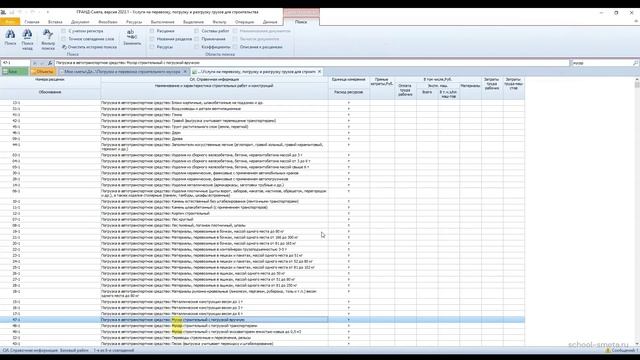The height and width of the screenshot is (360, 640).
Task: Close the Услуги на перевозку document tab
Action: point(319,71)
